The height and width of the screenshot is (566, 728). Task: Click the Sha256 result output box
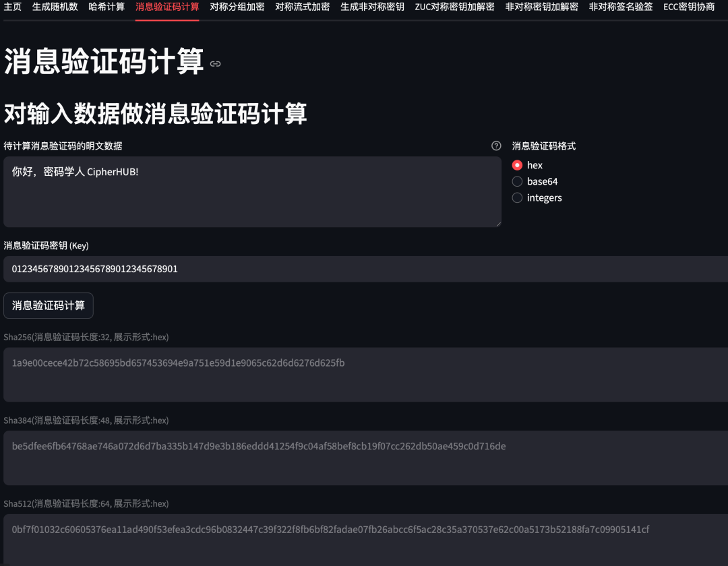pyautogui.click(x=364, y=375)
